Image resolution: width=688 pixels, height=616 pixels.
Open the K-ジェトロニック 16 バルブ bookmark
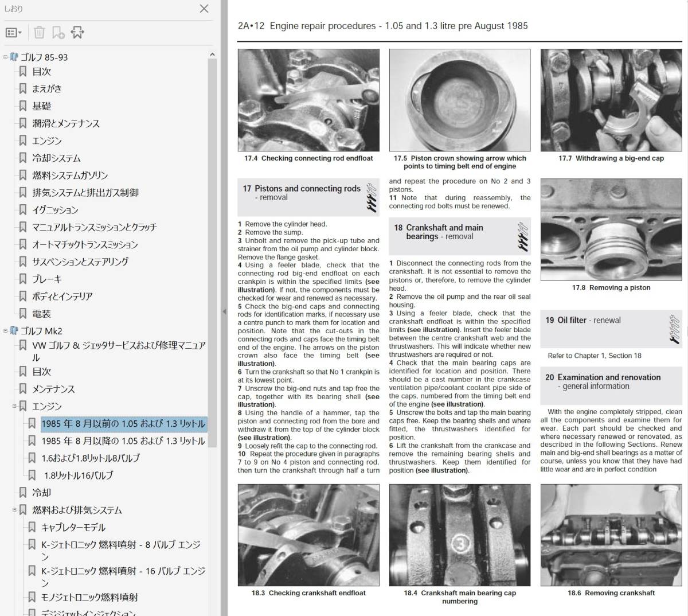coord(123,576)
